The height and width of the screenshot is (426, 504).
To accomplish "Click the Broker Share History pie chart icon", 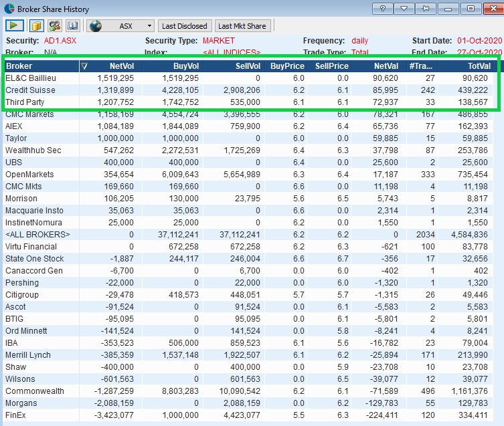I will tap(9, 9).
